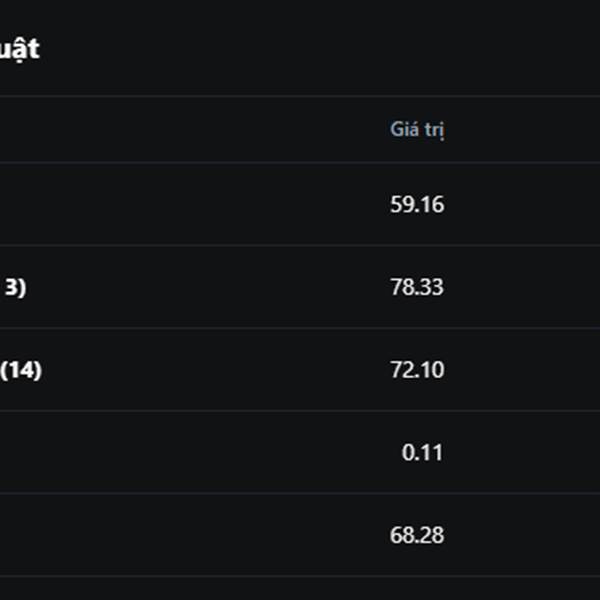
Task: Click the empty cell right of 78.33
Action: (x=530, y=288)
